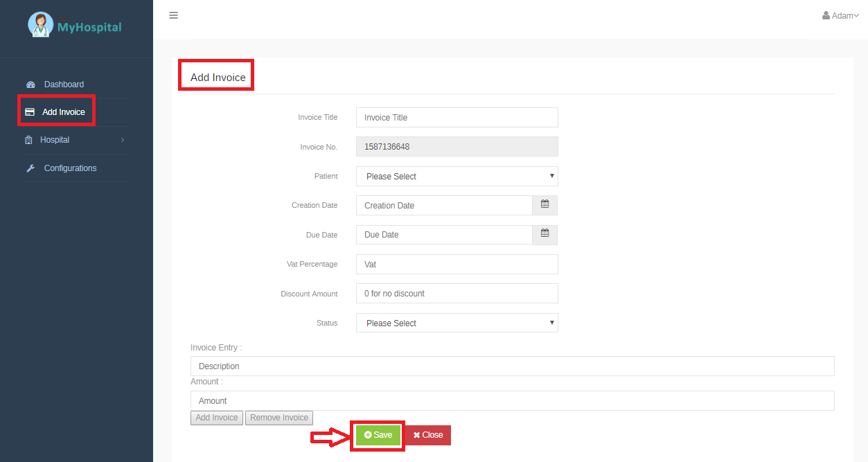This screenshot has height=462, width=868.
Task: Click the Hospital building icon in sidebar
Action: point(28,140)
